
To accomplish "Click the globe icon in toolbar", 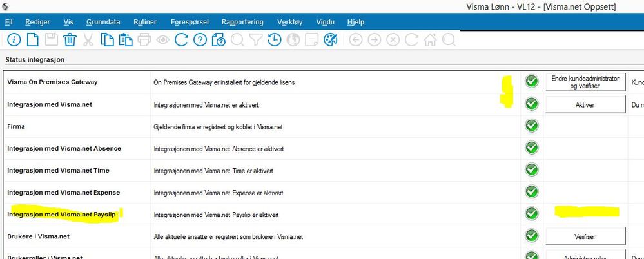I will point(293,40).
